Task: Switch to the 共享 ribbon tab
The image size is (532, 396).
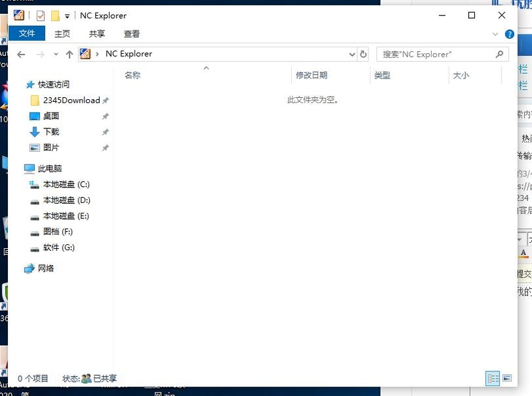Action: pyautogui.click(x=97, y=34)
